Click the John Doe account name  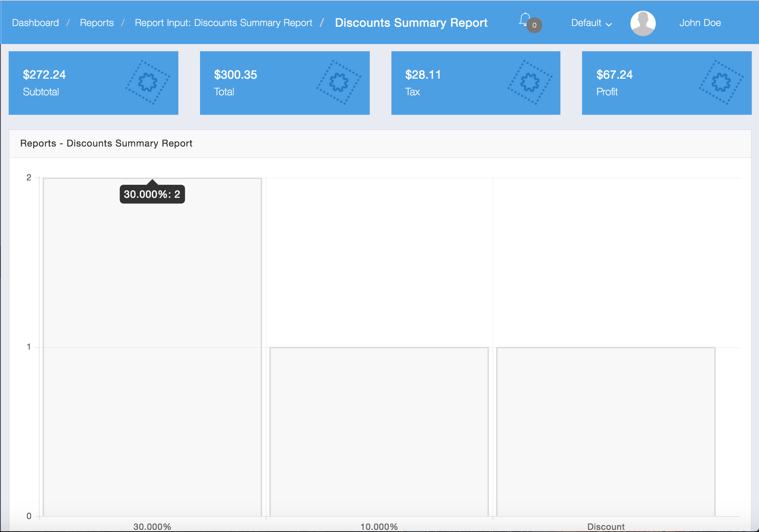click(x=700, y=23)
